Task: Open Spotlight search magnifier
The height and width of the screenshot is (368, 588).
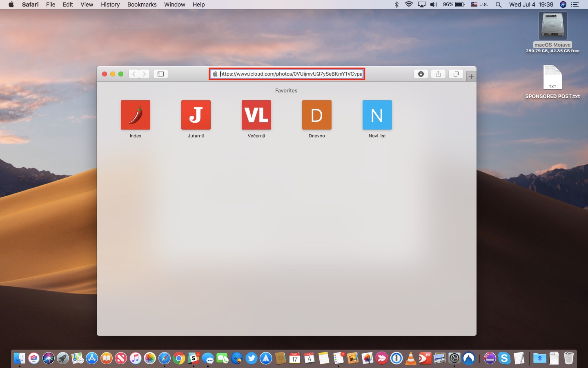Action: click(499, 4)
